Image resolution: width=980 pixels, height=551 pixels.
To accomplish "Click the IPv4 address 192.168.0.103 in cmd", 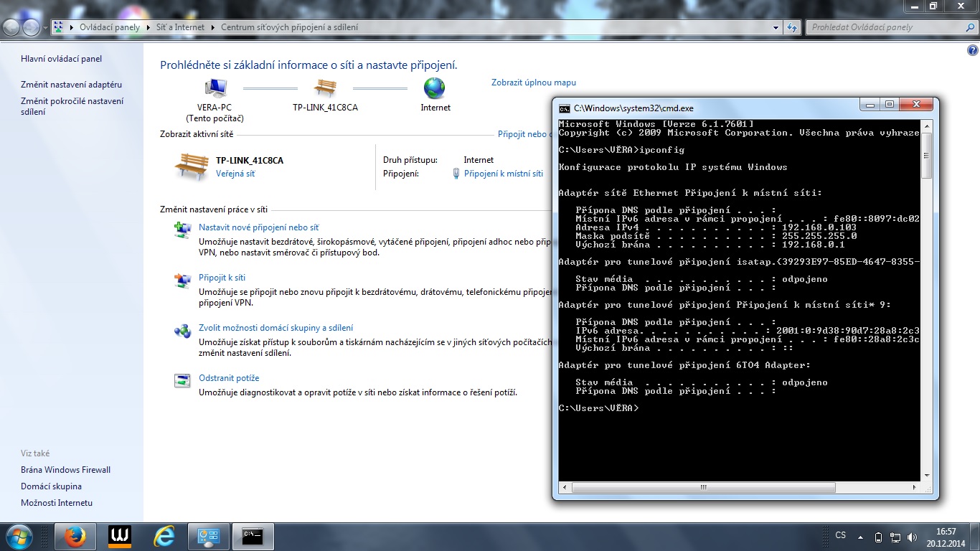I will click(819, 227).
